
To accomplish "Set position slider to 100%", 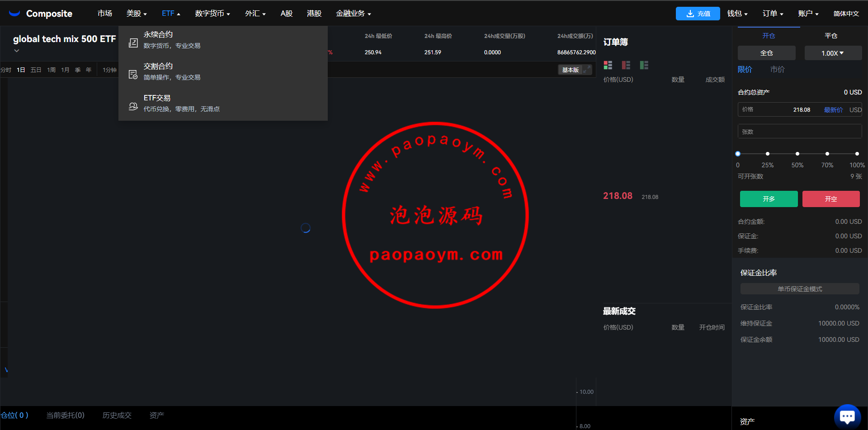I will pyautogui.click(x=857, y=154).
